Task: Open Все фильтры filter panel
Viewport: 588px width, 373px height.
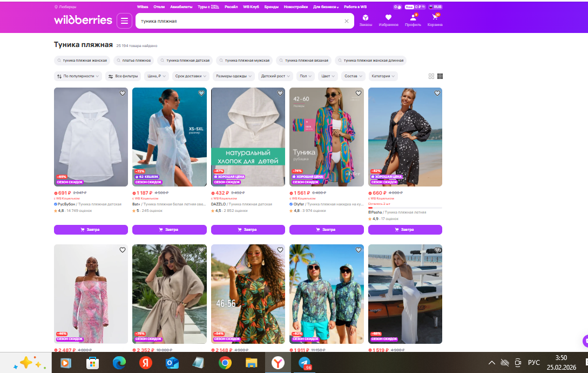Action: click(123, 76)
